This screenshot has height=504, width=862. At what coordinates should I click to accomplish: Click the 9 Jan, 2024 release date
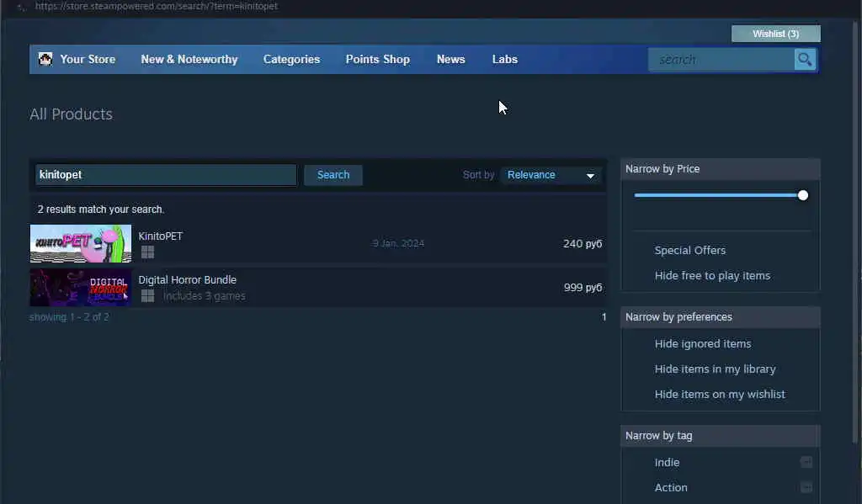tap(398, 243)
